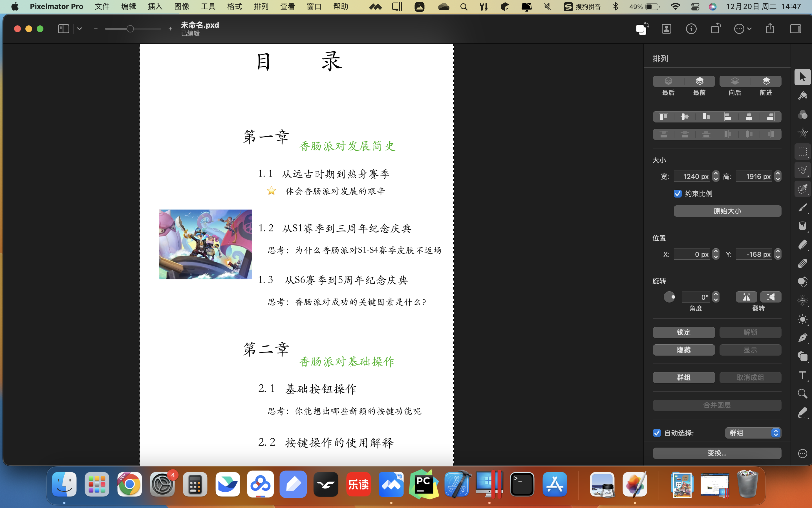Select the Style tool in sidebar

click(x=802, y=96)
